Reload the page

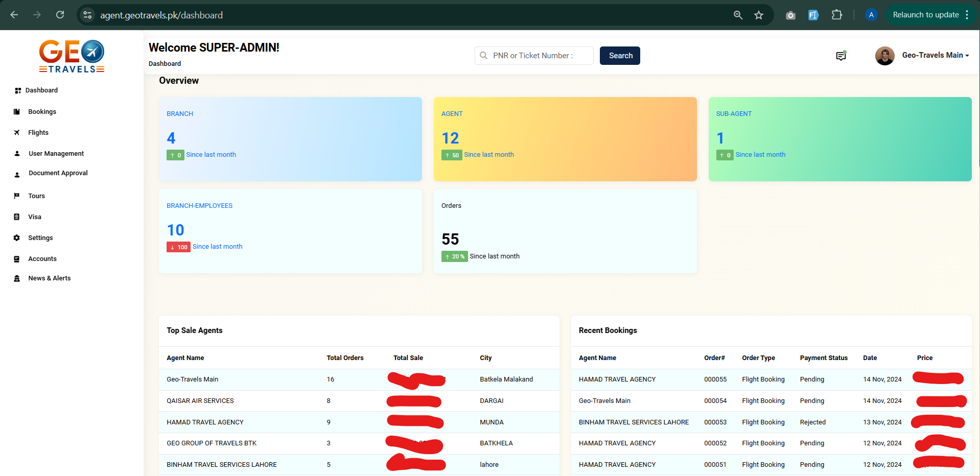[60, 15]
